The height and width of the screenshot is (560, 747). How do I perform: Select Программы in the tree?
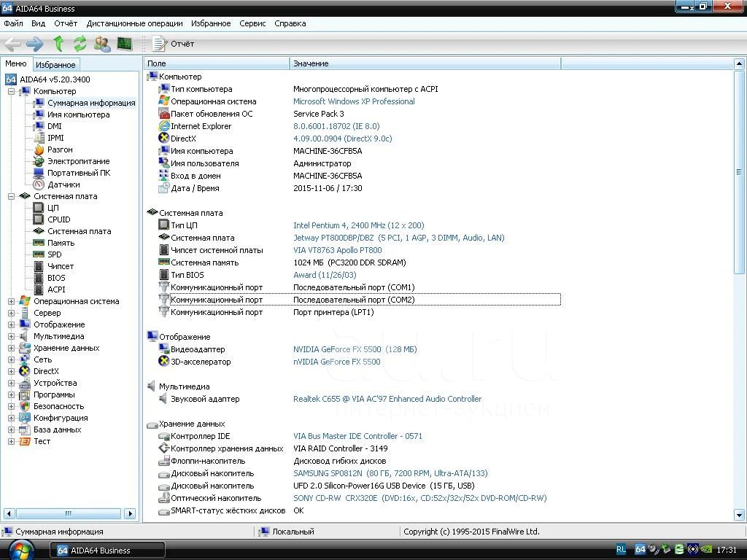[54, 394]
